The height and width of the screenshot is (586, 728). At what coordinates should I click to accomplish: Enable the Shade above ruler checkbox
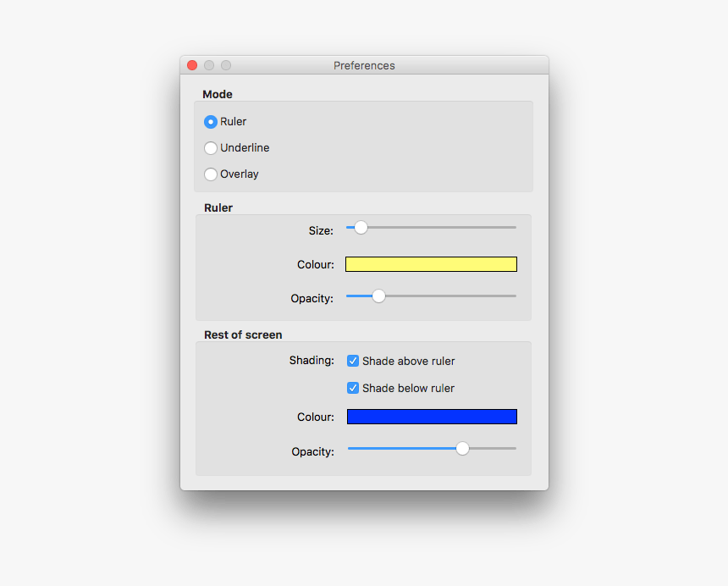coord(352,360)
